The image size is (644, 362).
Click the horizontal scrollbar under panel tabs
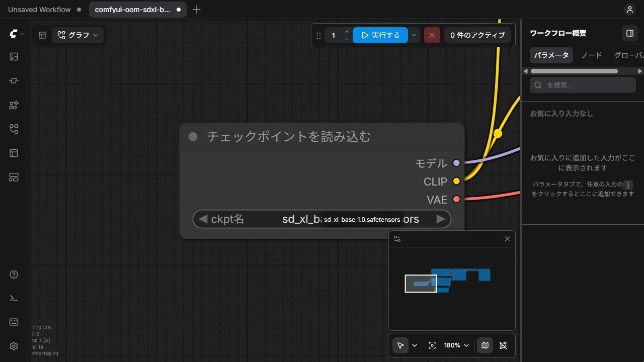point(574,71)
